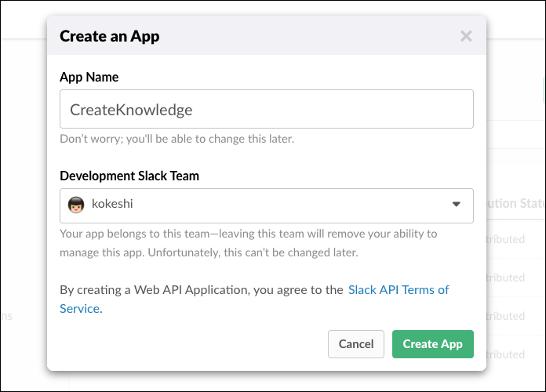This screenshot has width=546, height=392.
Task: Click the first distributed status cell behind the dialog
Action: [x=515, y=239]
